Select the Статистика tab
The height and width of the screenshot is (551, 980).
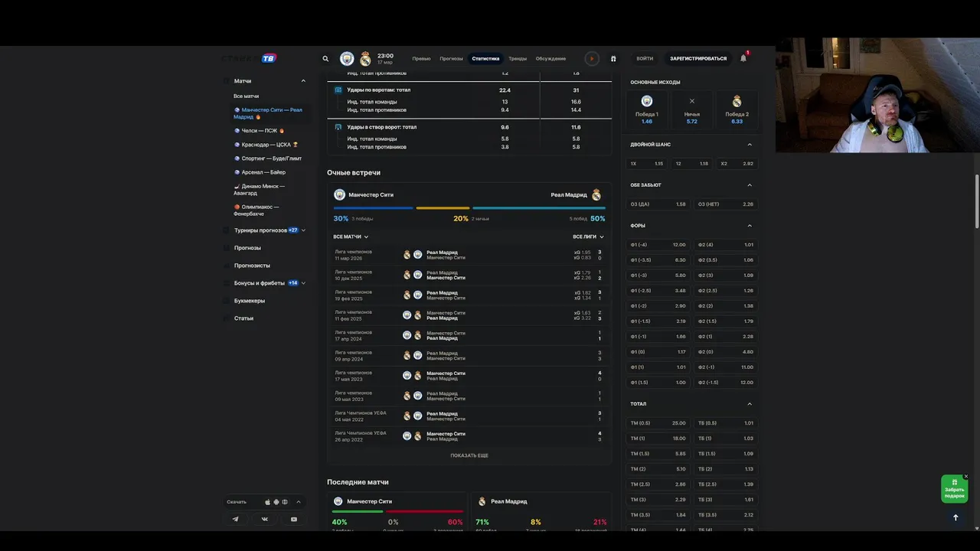pos(485,58)
